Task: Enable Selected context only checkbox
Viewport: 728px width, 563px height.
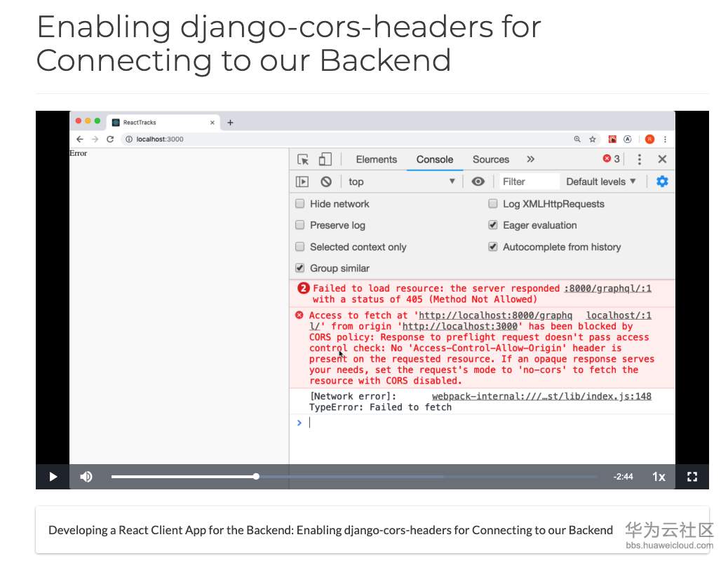Action: [x=300, y=247]
